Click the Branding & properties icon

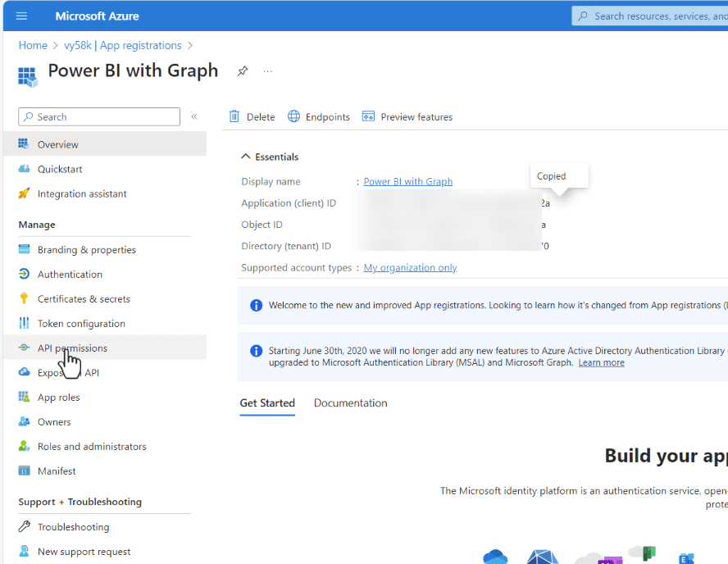point(24,249)
